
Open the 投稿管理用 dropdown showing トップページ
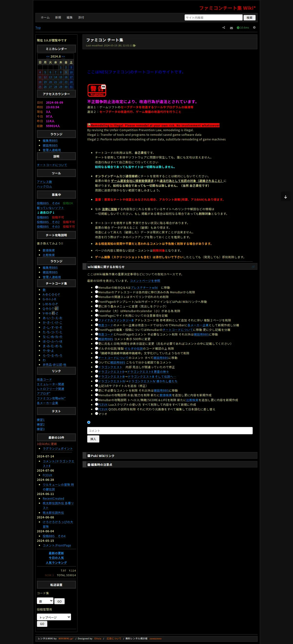click(x=54, y=617)
